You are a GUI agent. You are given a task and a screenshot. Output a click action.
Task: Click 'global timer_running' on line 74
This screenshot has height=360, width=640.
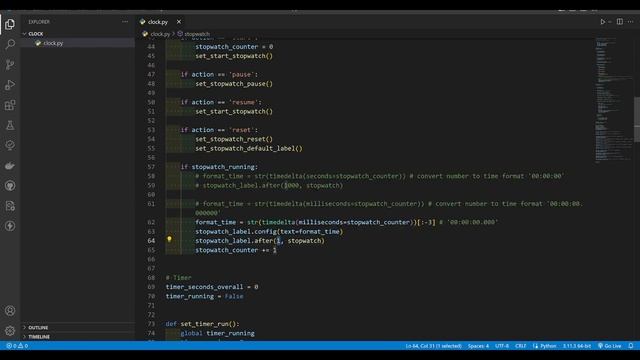pyautogui.click(x=218, y=333)
